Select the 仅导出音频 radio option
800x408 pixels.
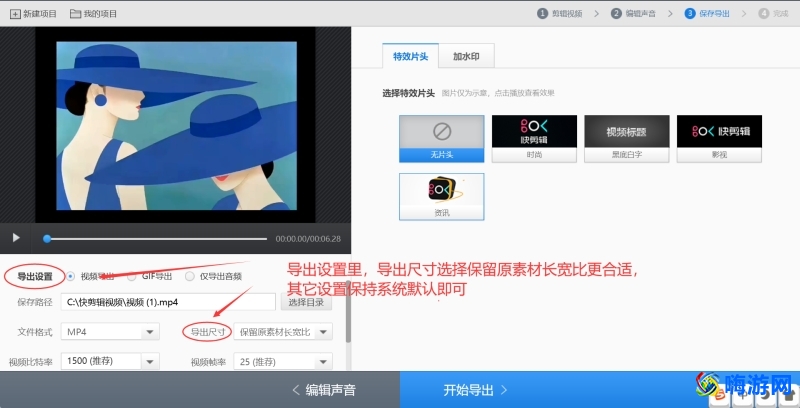190,276
